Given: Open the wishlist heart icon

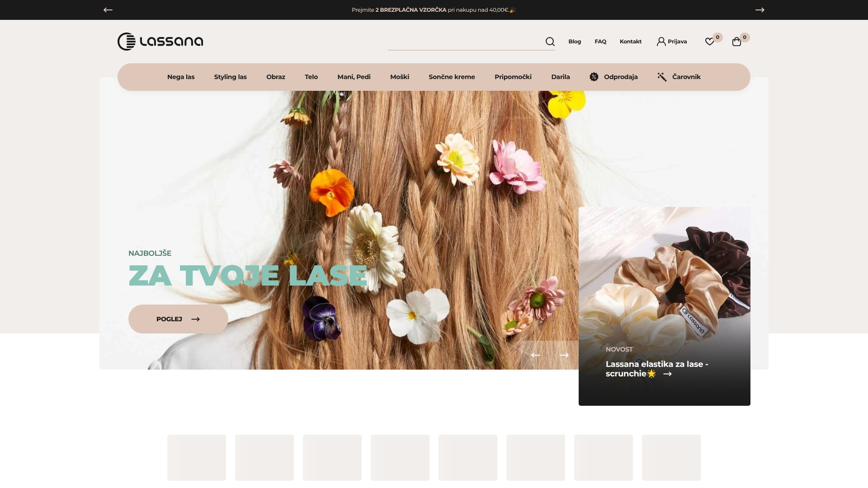Looking at the screenshot, I should 709,42.
